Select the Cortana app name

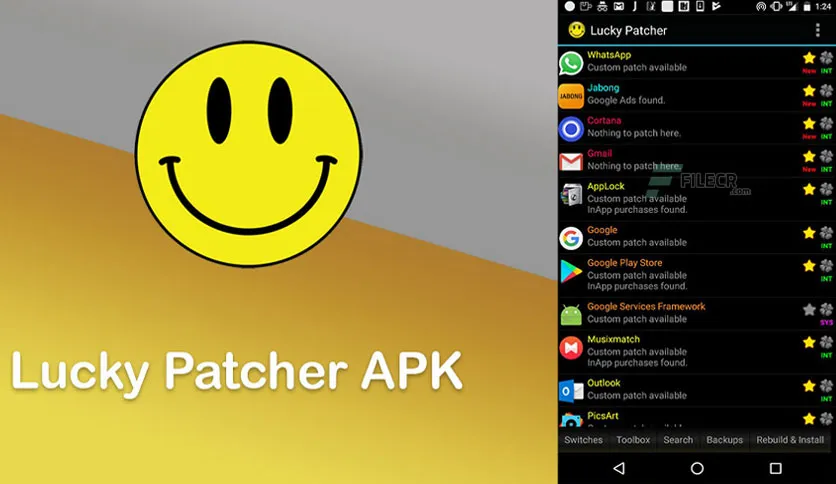(604, 120)
